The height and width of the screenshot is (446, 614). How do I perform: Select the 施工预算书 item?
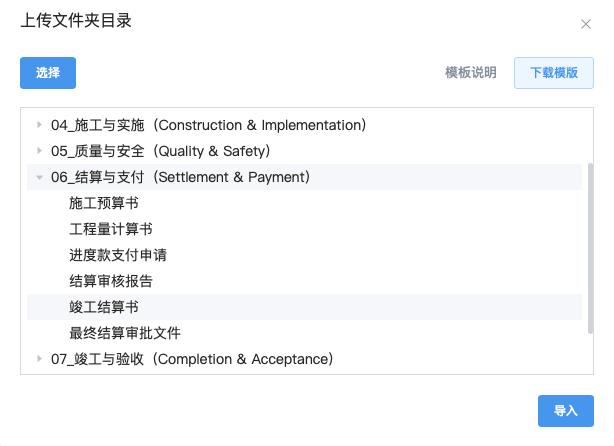104,203
